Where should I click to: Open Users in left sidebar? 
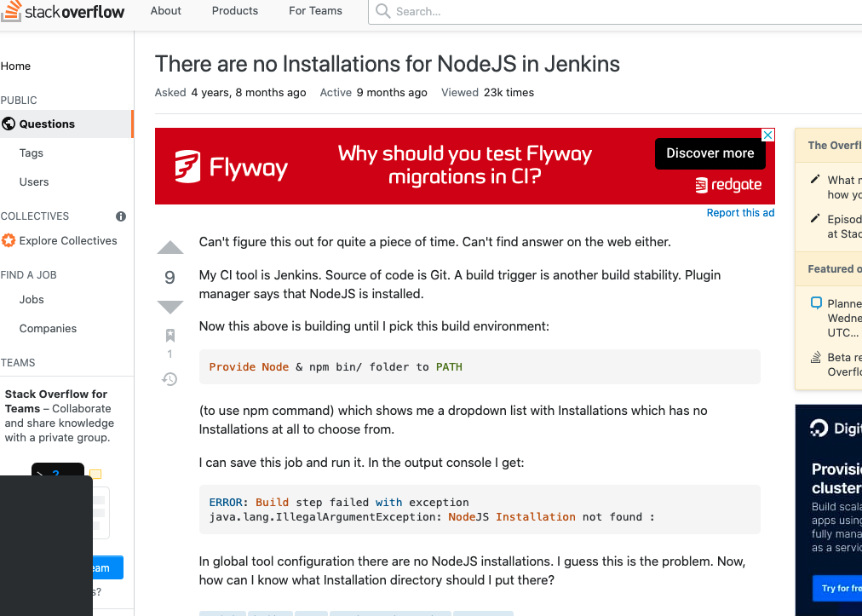(x=33, y=182)
